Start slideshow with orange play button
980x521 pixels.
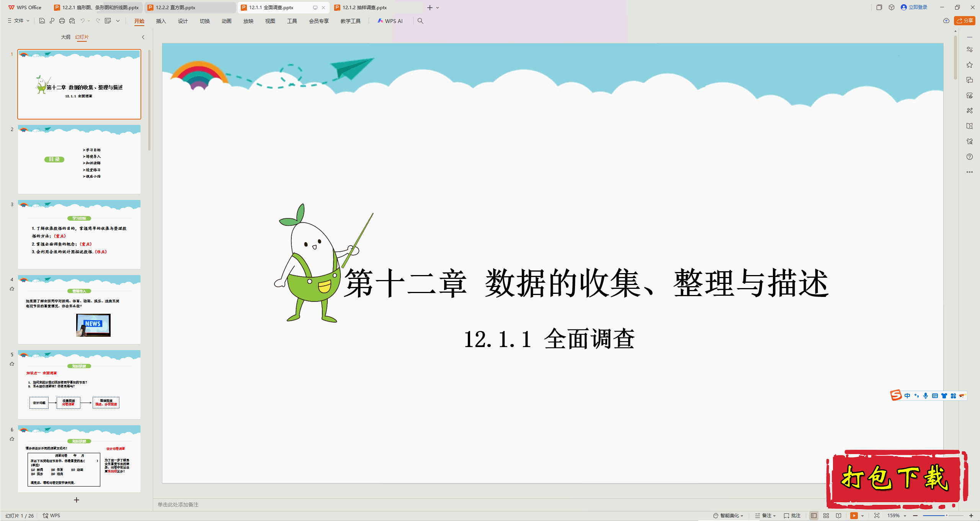pyautogui.click(x=854, y=516)
